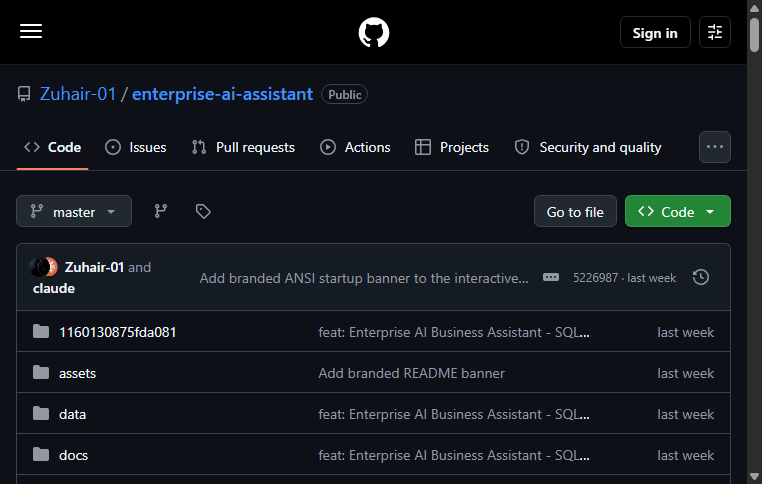Click the Sign in button
762x484 pixels.
pos(655,32)
